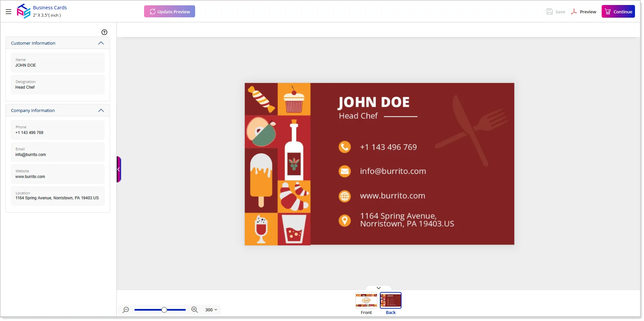Screen dimensions: 644x321
Task: Select info@burrito.com text on the card
Action: coord(393,171)
